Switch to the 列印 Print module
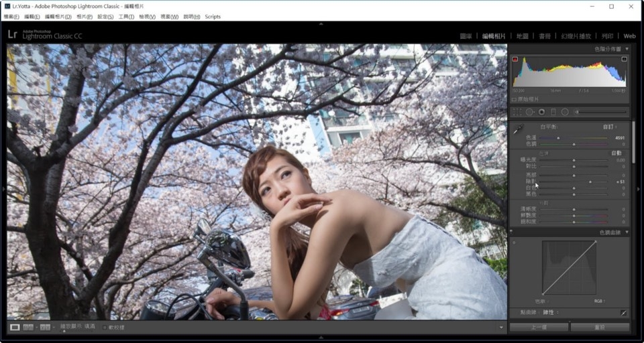 pyautogui.click(x=608, y=36)
